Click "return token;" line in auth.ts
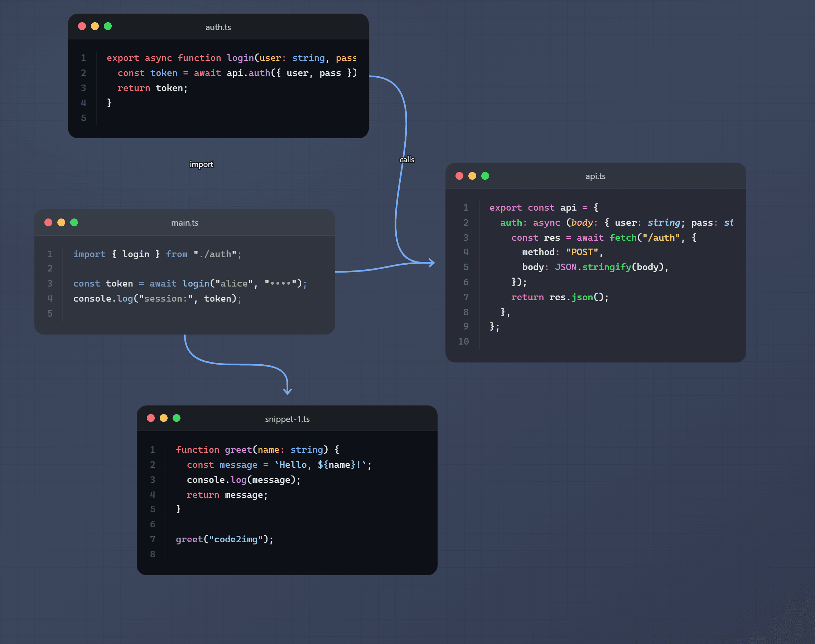815x644 pixels. pyautogui.click(x=153, y=88)
